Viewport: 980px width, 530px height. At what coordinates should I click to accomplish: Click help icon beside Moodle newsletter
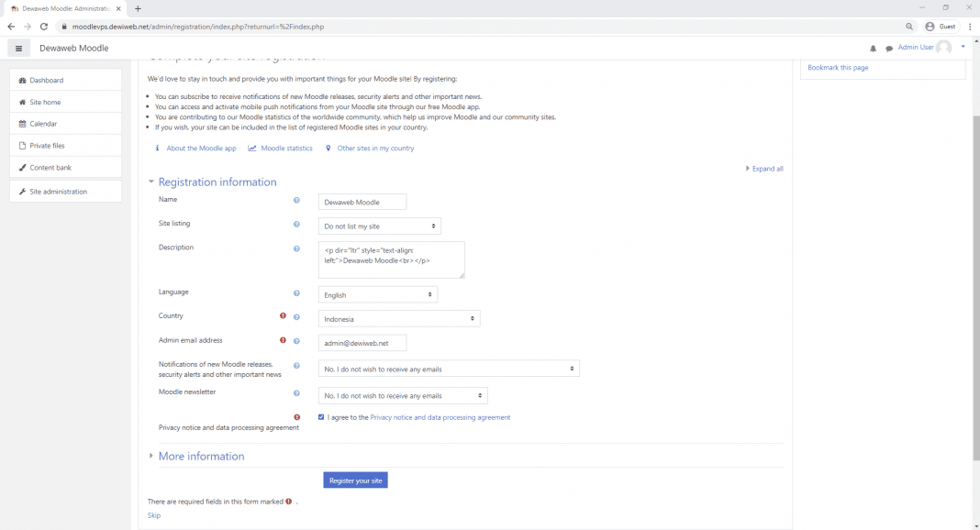[296, 393]
